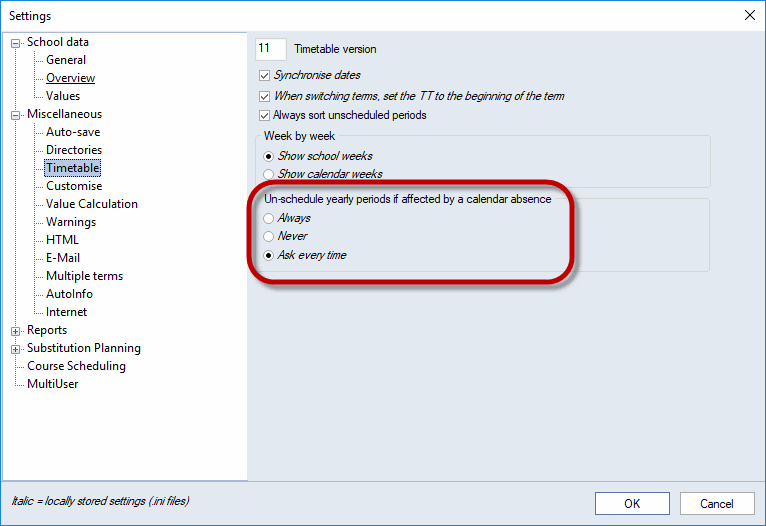Expand the Reports tree node
This screenshot has height=526, width=766.
pyautogui.click(x=16, y=331)
